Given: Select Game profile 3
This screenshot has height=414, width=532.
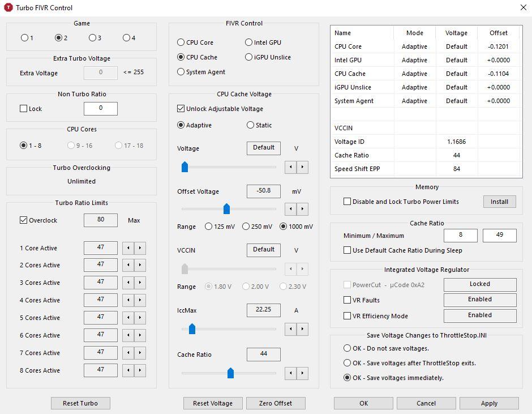Looking at the screenshot, I should coord(92,38).
